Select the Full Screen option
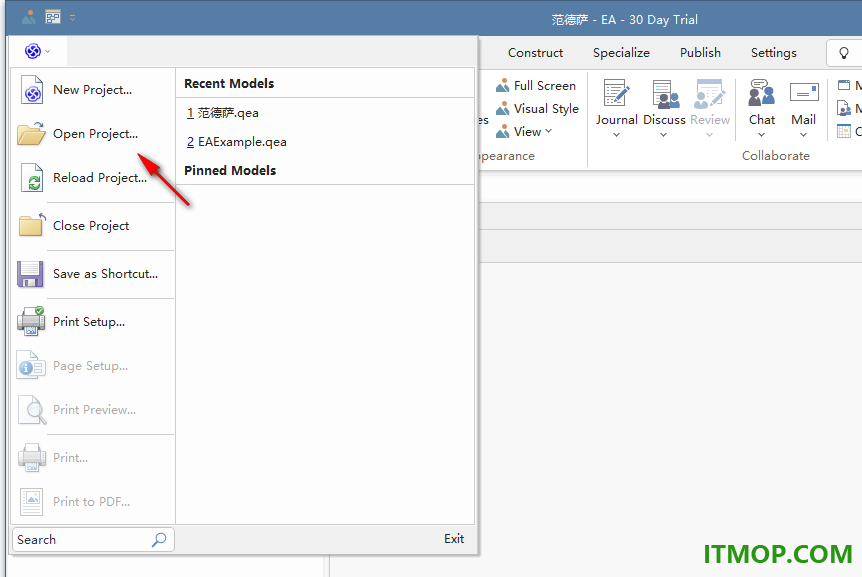 point(536,86)
